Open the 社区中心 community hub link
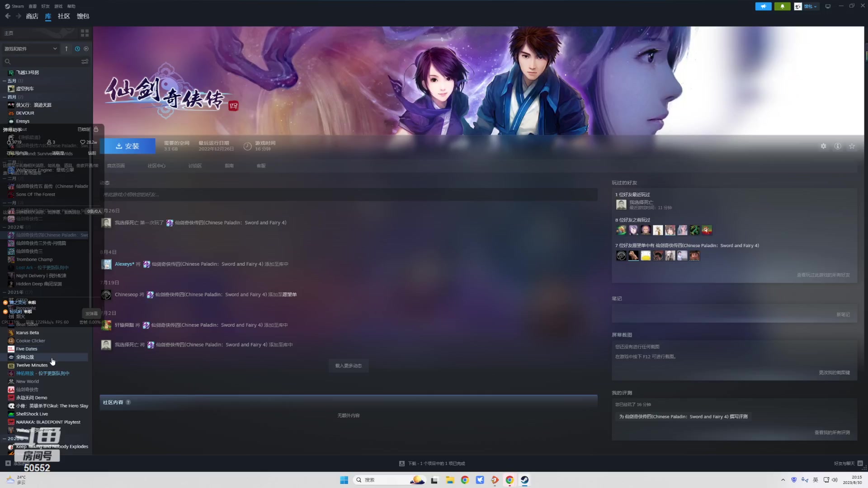Screen dimensions: 868x488 click(156, 166)
